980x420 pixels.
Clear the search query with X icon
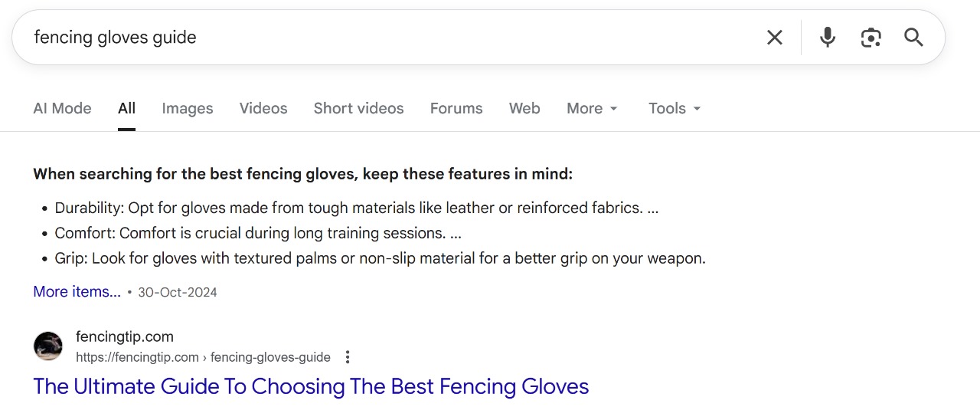[x=775, y=38]
